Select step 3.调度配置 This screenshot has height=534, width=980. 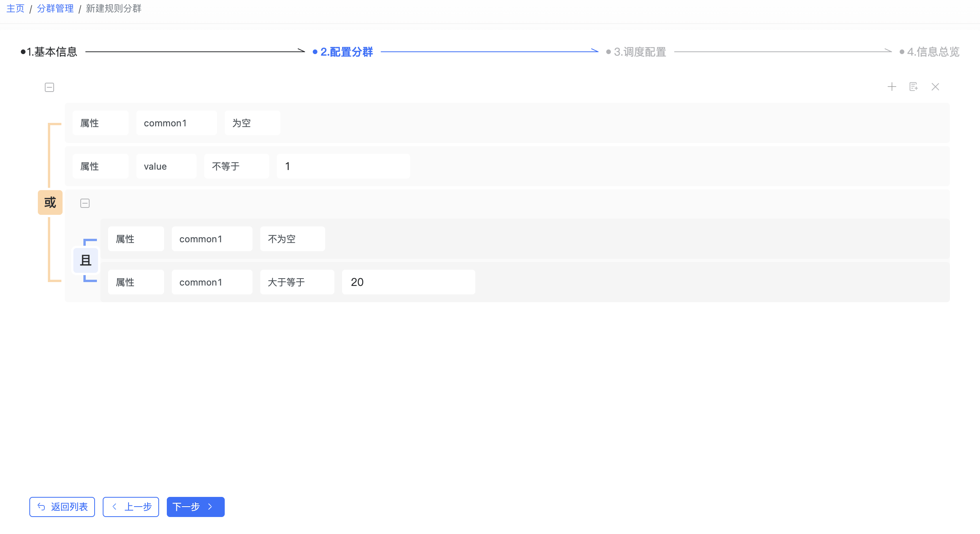[x=636, y=52]
